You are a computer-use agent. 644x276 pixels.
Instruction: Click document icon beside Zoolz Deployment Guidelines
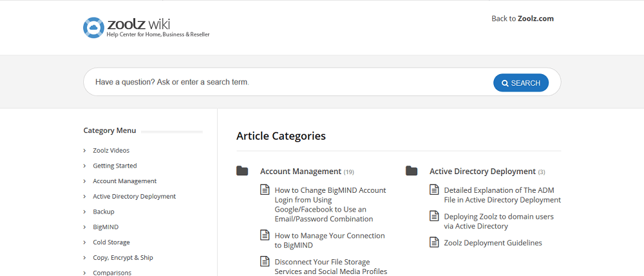pos(434,242)
